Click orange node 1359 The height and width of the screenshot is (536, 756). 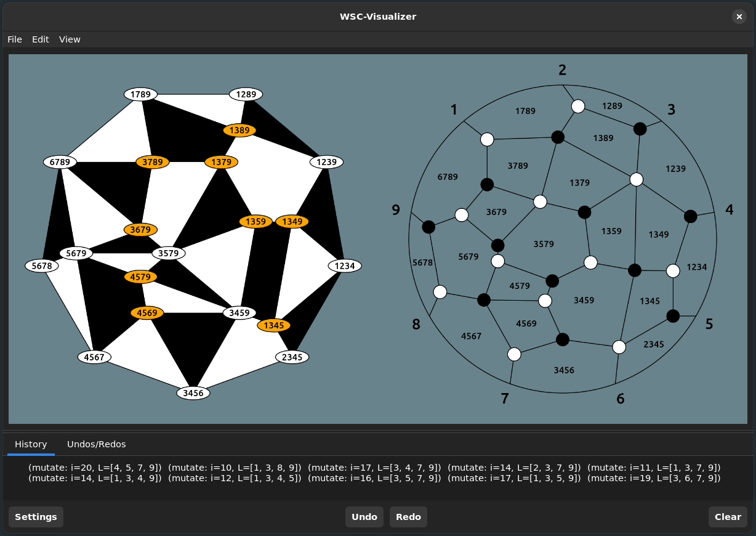coord(255,221)
